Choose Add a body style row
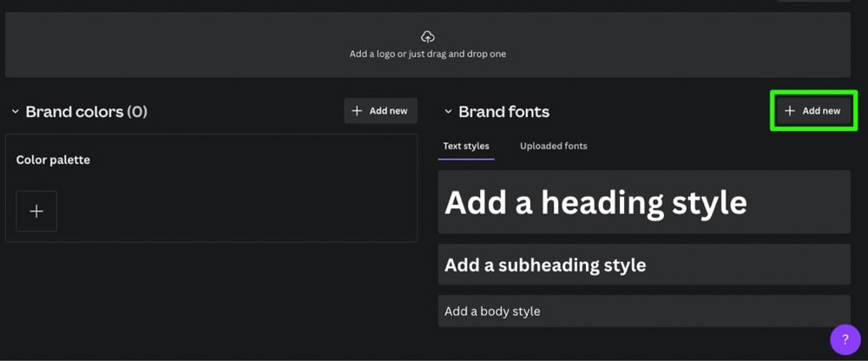868x361 pixels. coord(644,312)
